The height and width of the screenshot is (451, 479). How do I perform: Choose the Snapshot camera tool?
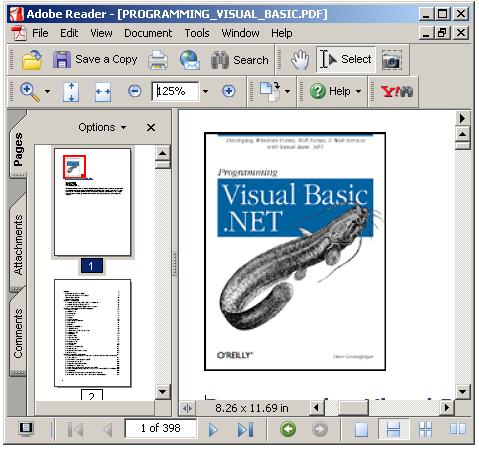(391, 60)
